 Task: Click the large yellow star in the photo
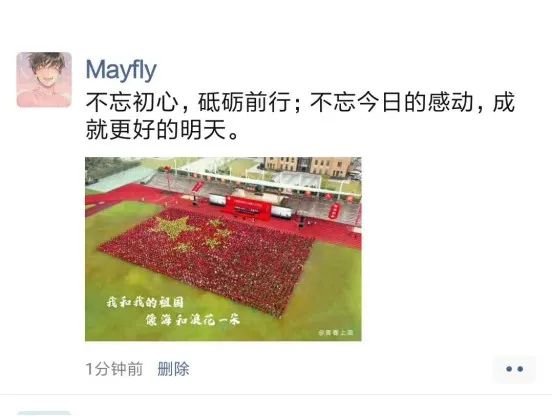(x=174, y=227)
